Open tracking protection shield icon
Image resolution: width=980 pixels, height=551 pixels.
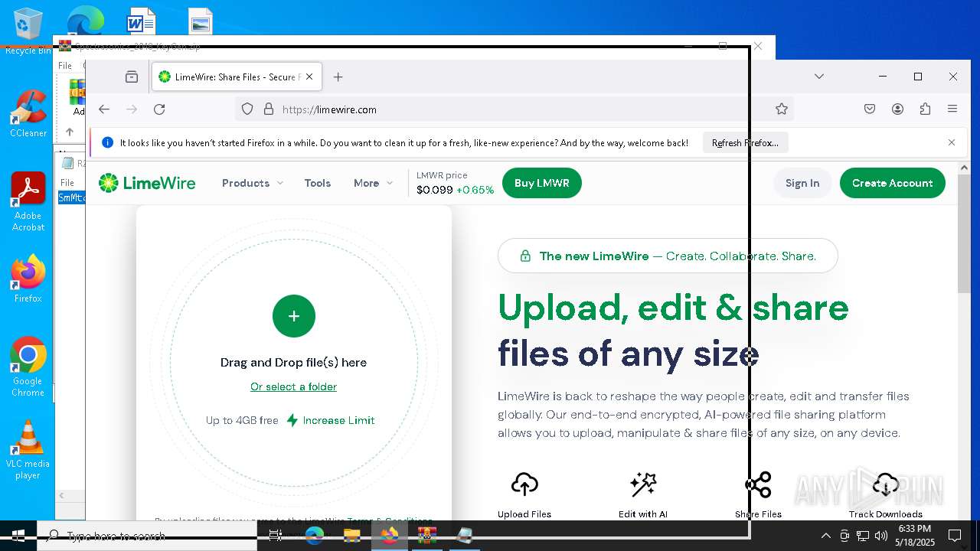[247, 109]
